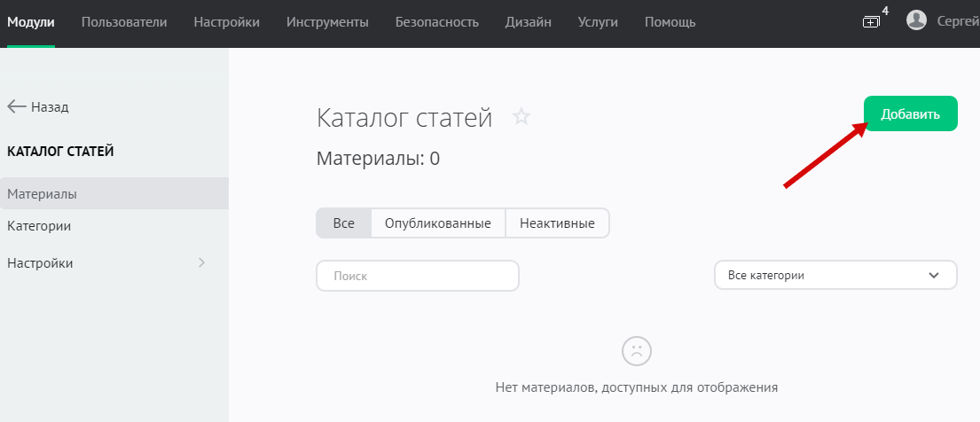Image resolution: width=980 pixels, height=422 pixels.
Task: Open the notifications icon with badge 4
Action: click(871, 21)
